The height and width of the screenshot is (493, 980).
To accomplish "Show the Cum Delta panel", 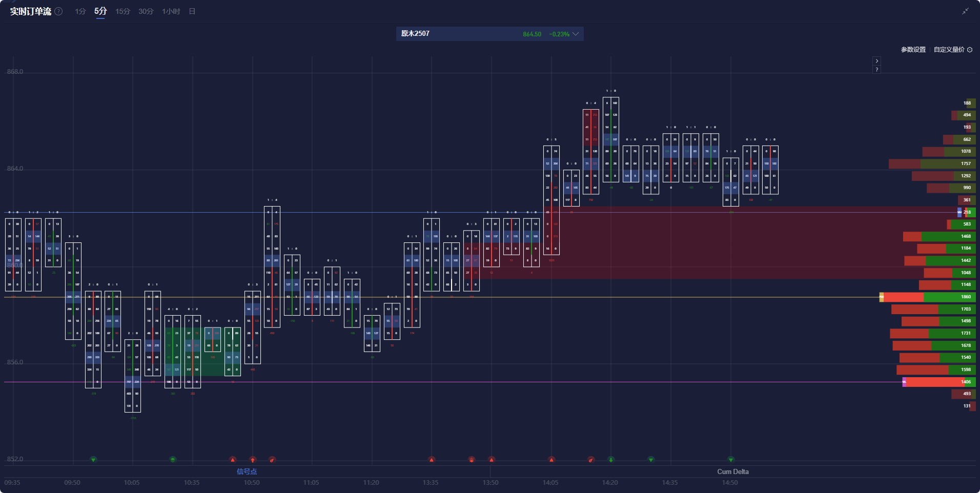I will (732, 471).
